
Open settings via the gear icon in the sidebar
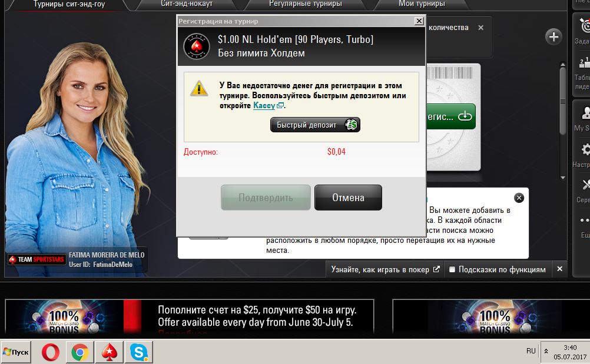click(585, 150)
